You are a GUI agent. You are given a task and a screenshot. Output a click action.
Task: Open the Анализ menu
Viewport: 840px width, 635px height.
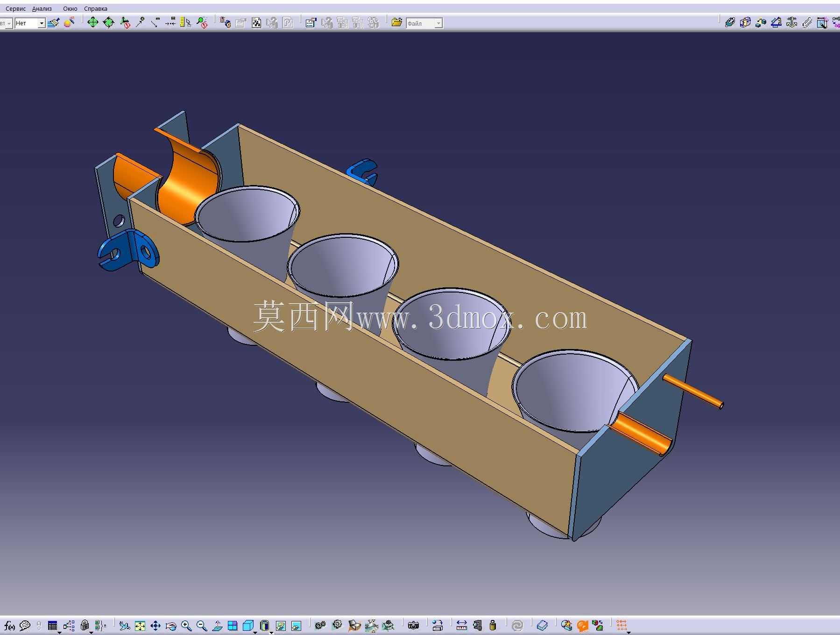click(x=42, y=9)
